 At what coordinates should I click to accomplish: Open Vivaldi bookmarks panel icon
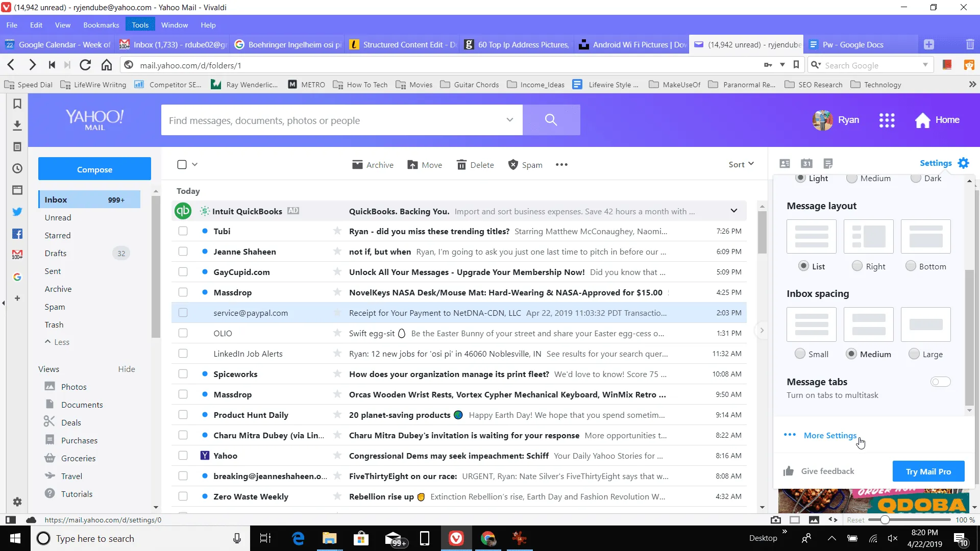pyautogui.click(x=17, y=104)
